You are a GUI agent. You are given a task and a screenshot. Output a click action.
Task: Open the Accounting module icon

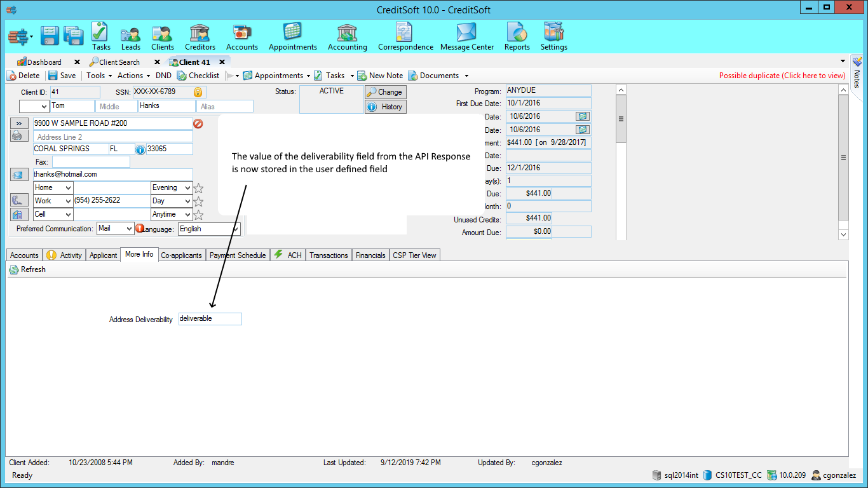coord(348,37)
